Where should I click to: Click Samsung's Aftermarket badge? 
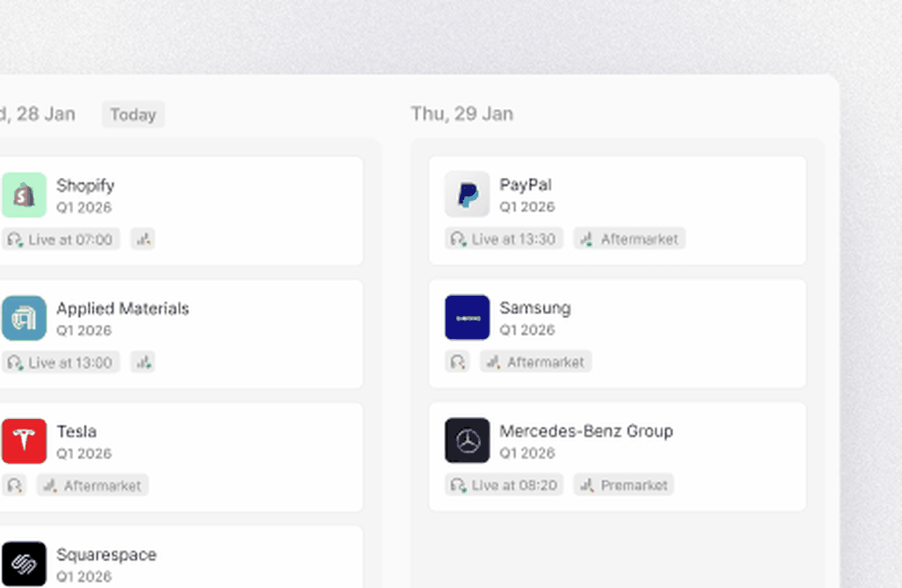point(536,362)
